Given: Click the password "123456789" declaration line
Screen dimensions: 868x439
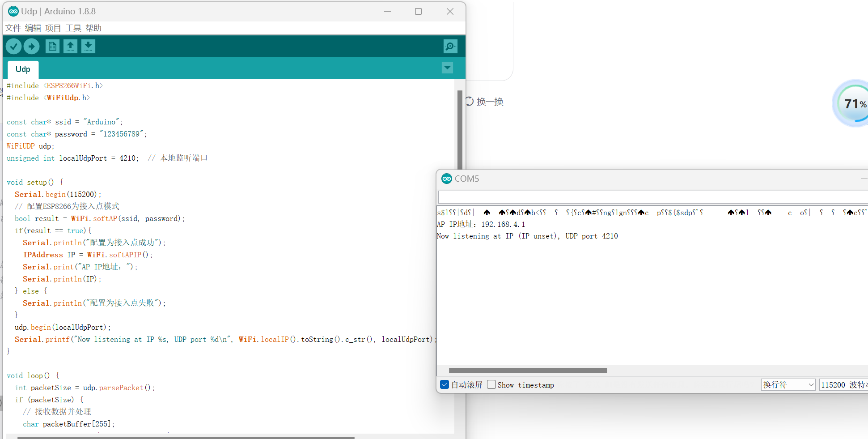Looking at the screenshot, I should coord(77,134).
